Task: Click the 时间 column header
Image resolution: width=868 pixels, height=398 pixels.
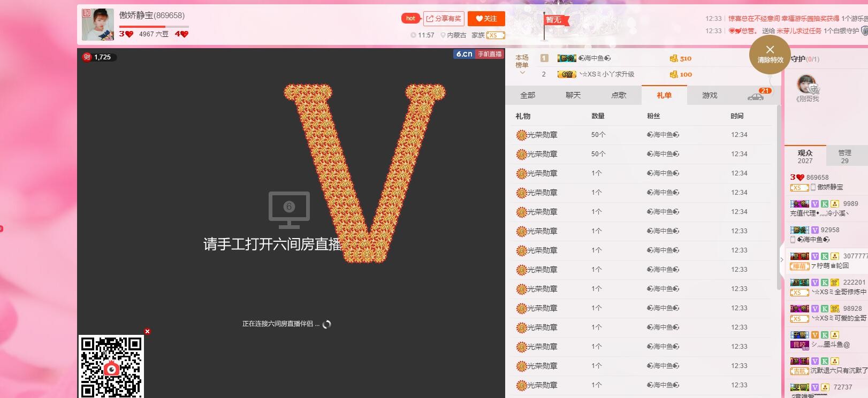Action: pos(737,116)
